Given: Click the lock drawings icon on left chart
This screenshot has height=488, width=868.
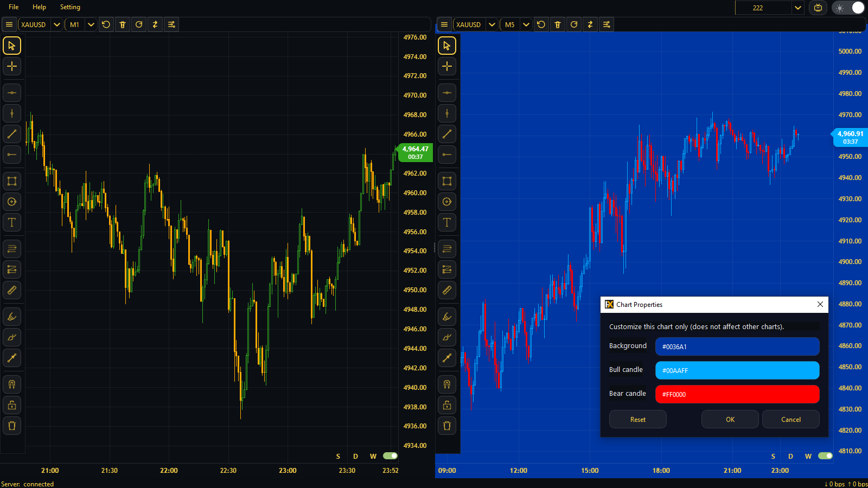Looking at the screenshot, I should [x=12, y=405].
